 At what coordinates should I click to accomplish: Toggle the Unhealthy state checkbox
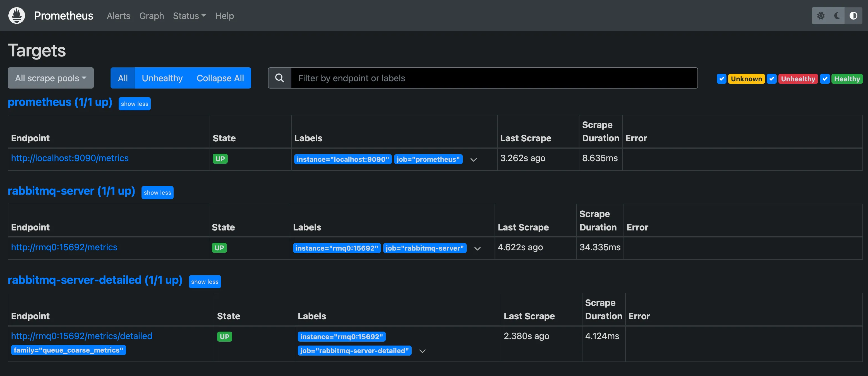771,78
